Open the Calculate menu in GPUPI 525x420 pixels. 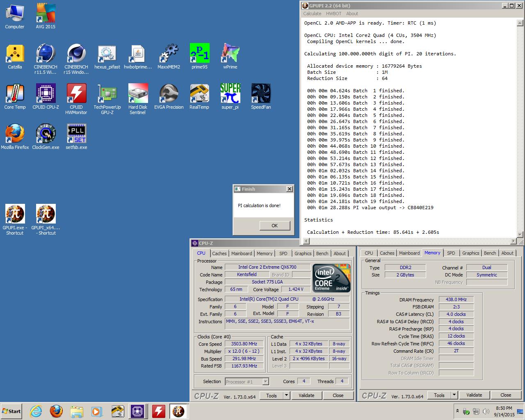coord(312,14)
